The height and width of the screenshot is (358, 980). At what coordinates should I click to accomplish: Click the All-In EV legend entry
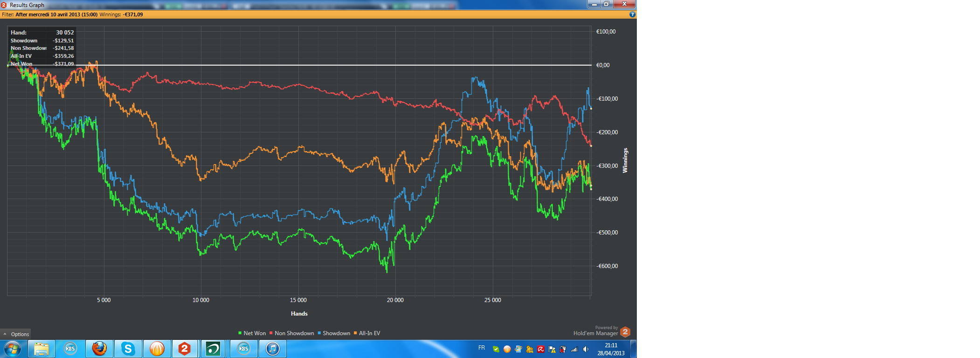click(x=367, y=333)
